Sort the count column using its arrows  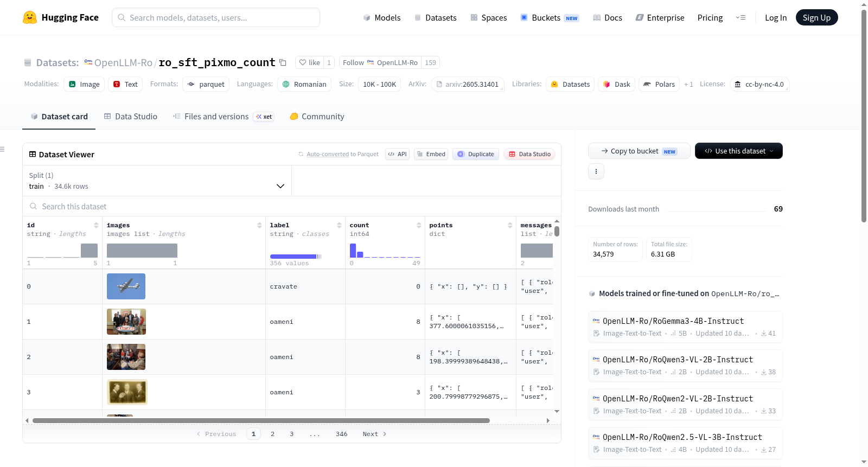419,225
